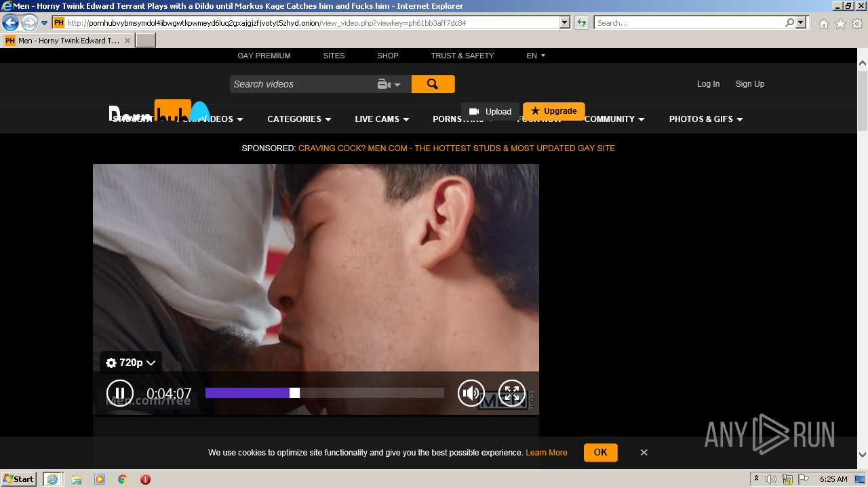Open the system tray volume icon

pyautogui.click(x=772, y=479)
